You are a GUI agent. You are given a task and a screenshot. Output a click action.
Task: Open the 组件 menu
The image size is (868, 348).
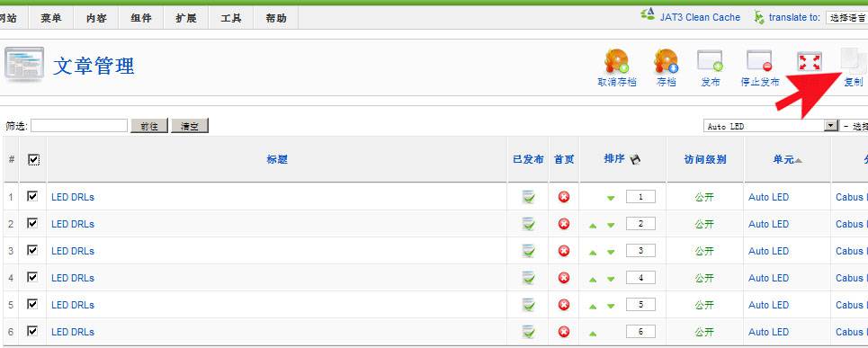pyautogui.click(x=141, y=18)
